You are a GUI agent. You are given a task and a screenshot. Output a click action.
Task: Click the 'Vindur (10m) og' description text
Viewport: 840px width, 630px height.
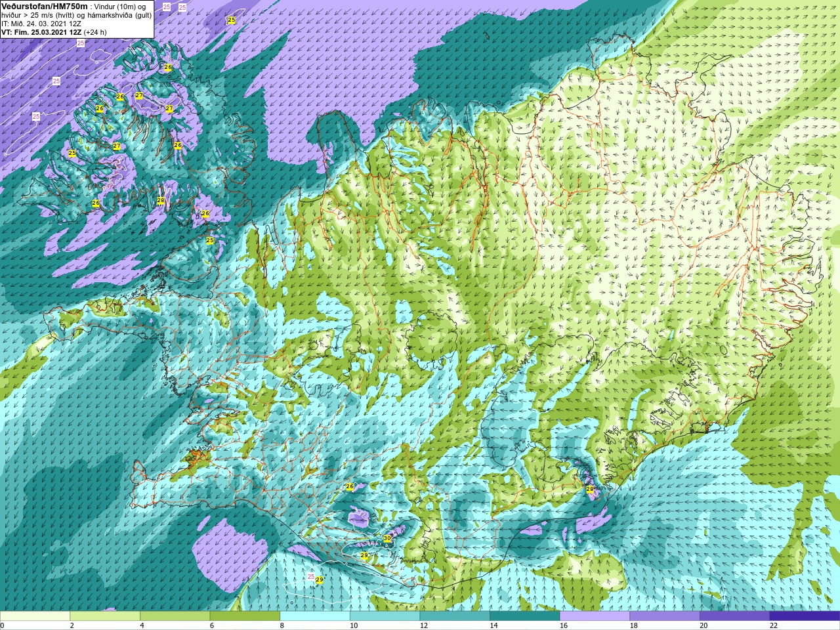[x=121, y=7]
